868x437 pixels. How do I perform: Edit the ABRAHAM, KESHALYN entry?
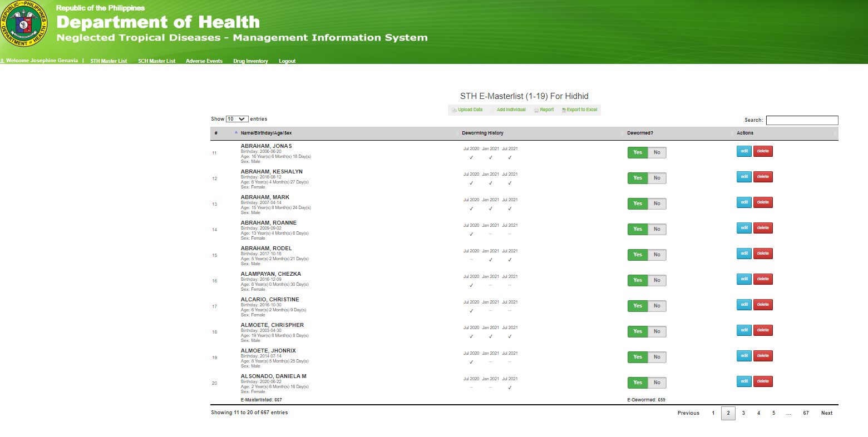[744, 177]
